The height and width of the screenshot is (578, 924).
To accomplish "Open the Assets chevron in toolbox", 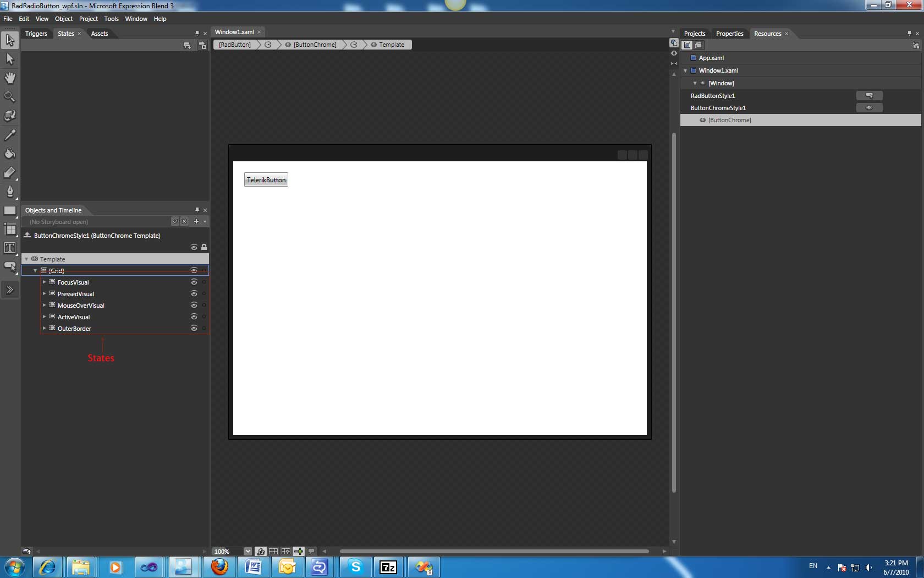I will pyautogui.click(x=10, y=290).
